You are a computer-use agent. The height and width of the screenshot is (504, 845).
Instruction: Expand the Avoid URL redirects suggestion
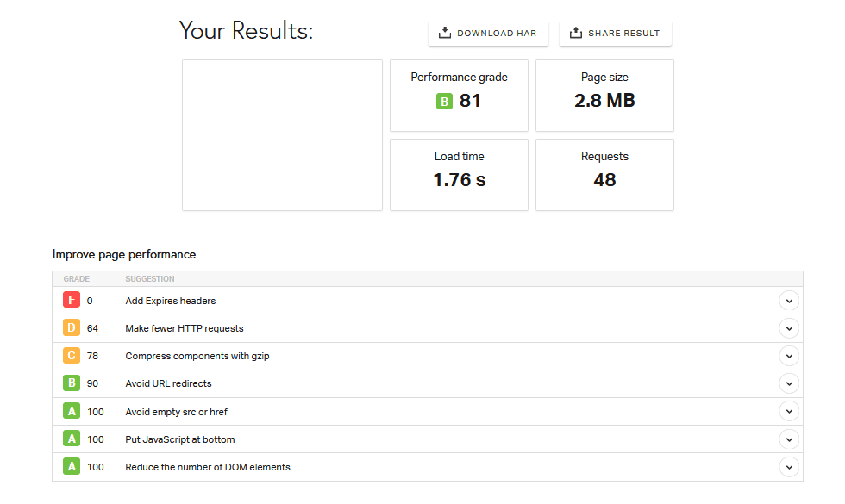(789, 383)
